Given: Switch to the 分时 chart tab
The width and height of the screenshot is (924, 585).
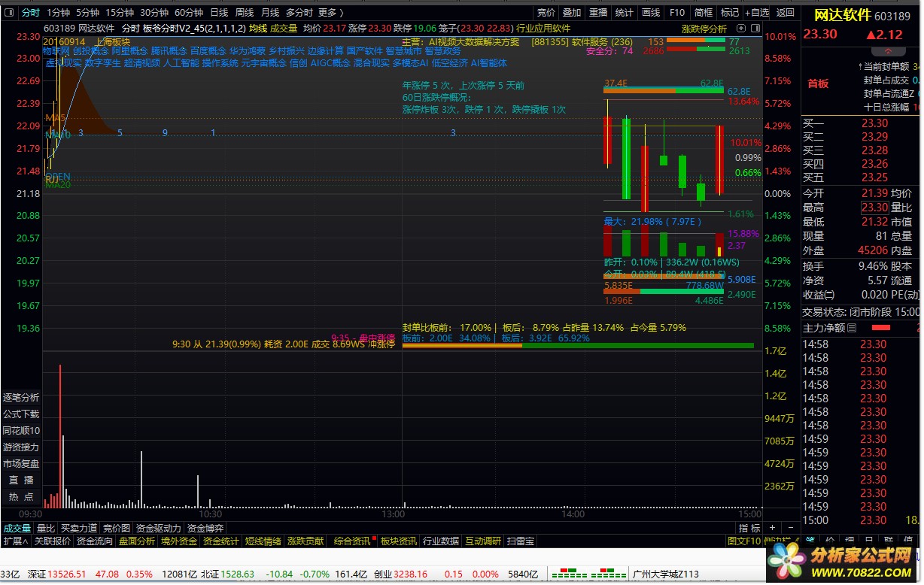Looking at the screenshot, I should [x=30, y=12].
